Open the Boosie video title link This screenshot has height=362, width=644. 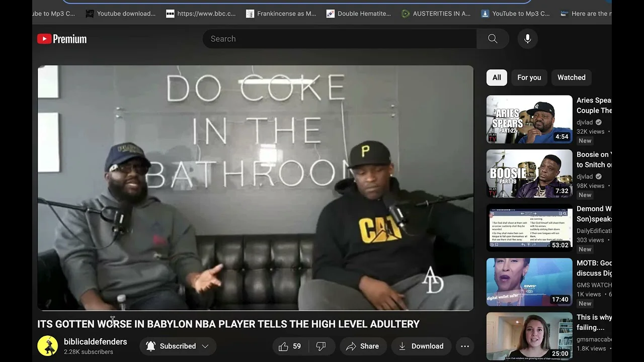594,160
